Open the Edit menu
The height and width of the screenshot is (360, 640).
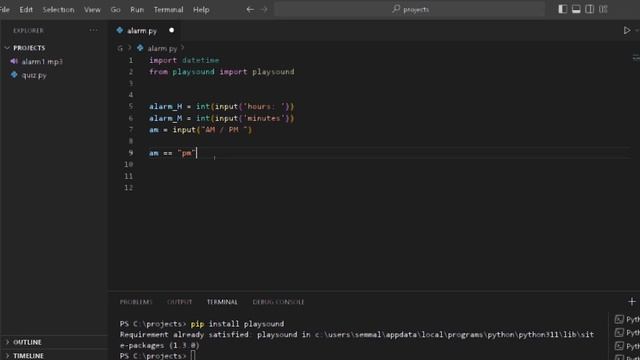(26, 9)
